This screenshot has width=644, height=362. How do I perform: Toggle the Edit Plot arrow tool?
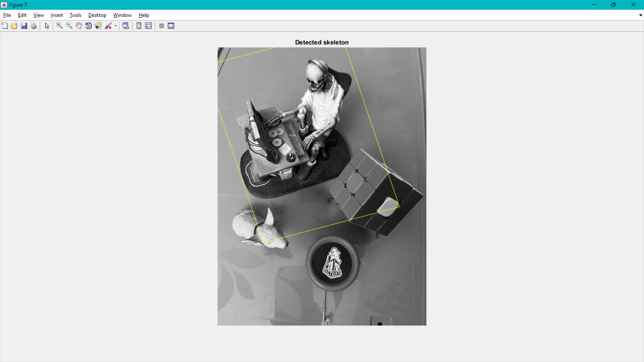pyautogui.click(x=47, y=26)
